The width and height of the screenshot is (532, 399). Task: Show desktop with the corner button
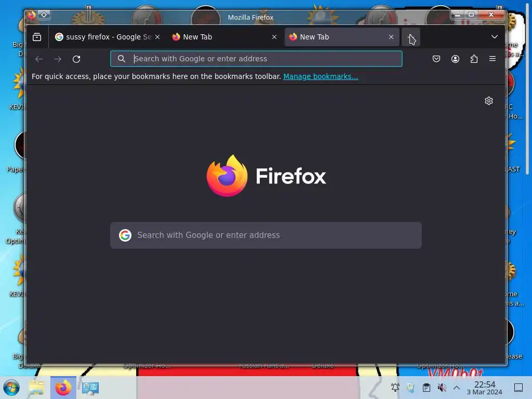[518, 388]
